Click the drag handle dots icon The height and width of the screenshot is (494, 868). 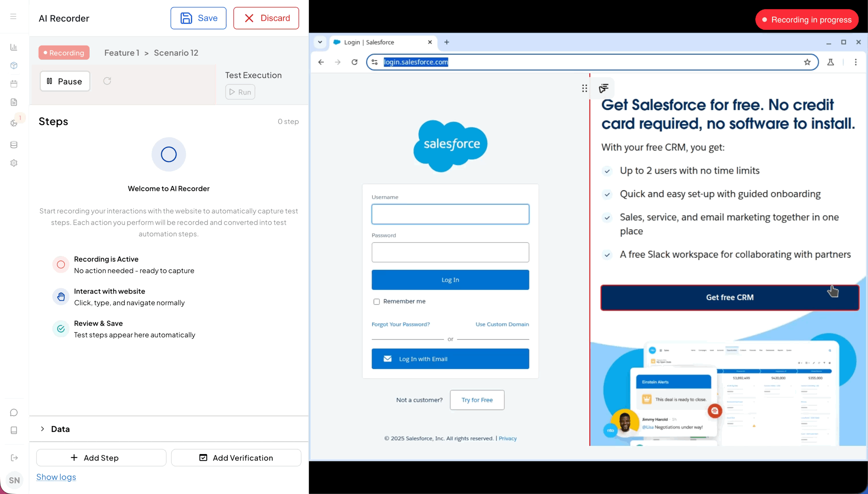[585, 88]
